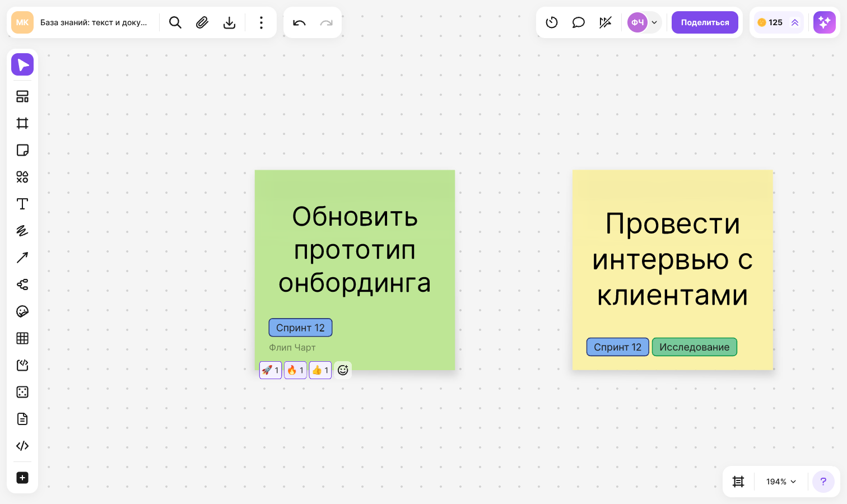Open the stickers and emoji tool

(22, 311)
